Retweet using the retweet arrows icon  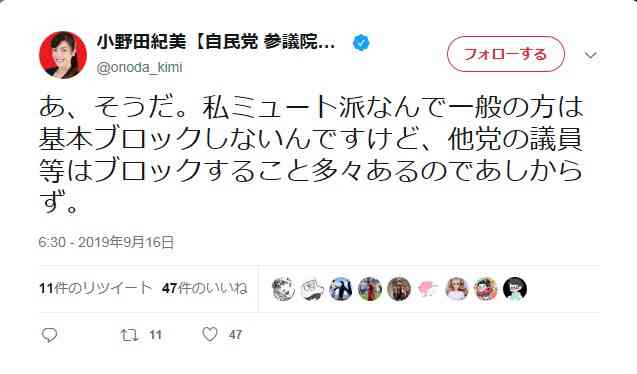pos(130,335)
